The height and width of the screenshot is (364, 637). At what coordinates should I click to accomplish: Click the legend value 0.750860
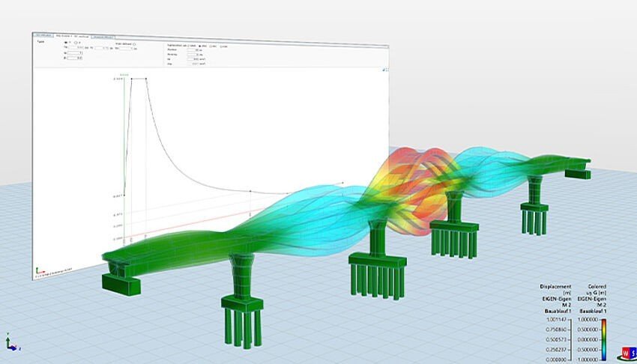click(557, 330)
